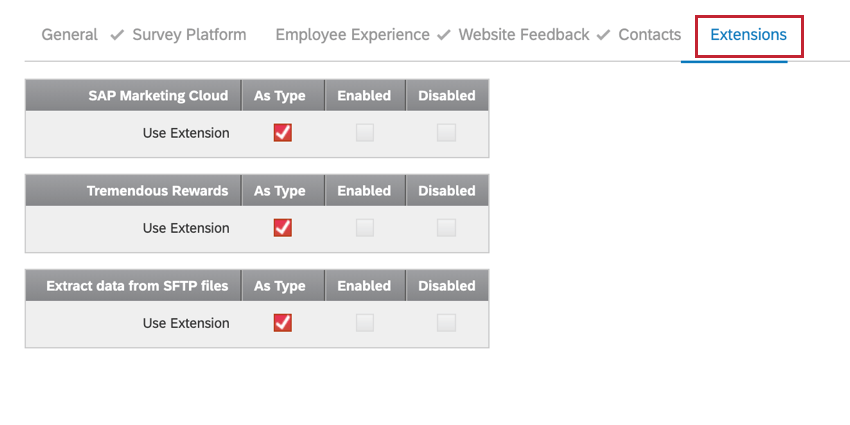Switch to the Survey Platform tab
This screenshot has height=425, width=850.
(189, 35)
